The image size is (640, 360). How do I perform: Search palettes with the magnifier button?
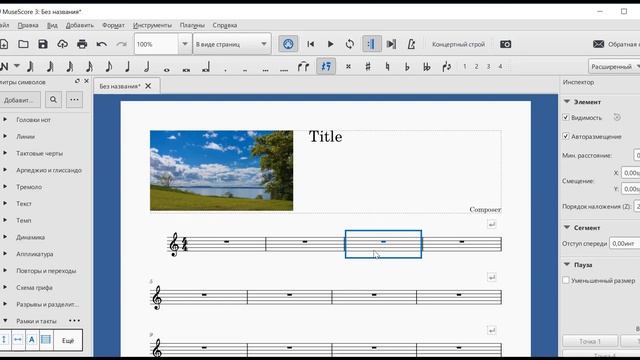53,100
